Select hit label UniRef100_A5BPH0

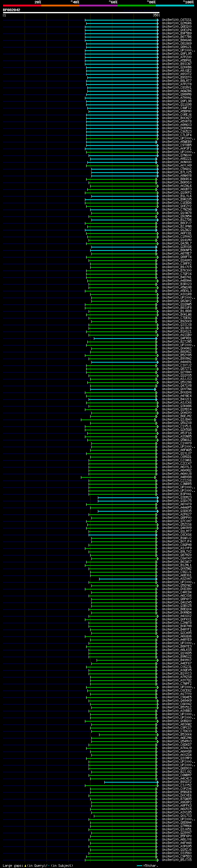(176, 111)
